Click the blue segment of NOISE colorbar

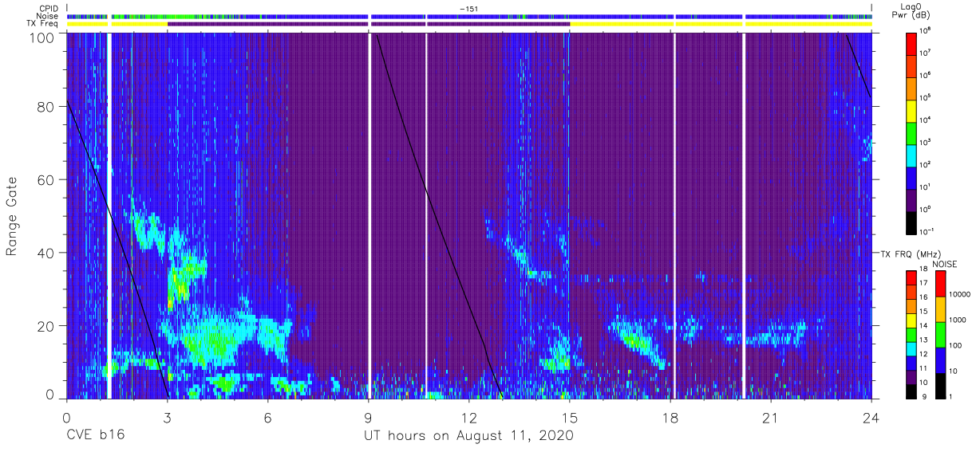[940, 360]
